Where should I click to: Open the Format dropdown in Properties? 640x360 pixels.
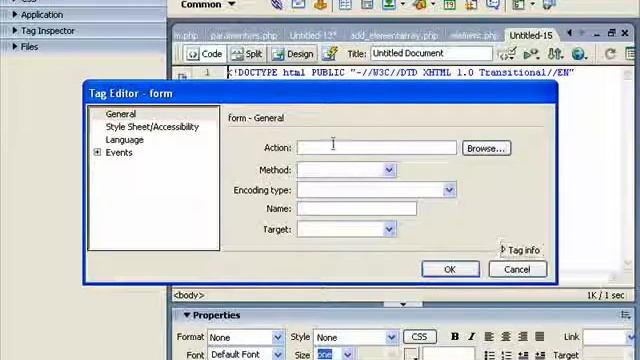tap(278, 338)
